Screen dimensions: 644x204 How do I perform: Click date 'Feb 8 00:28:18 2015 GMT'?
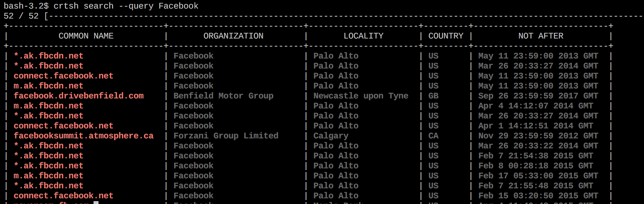pyautogui.click(x=536, y=166)
